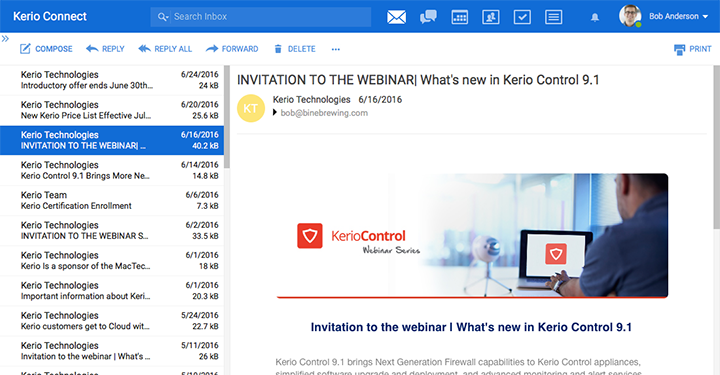
Task: Expand recipient details triangle beside bob@binebrewing.com
Action: tap(275, 112)
